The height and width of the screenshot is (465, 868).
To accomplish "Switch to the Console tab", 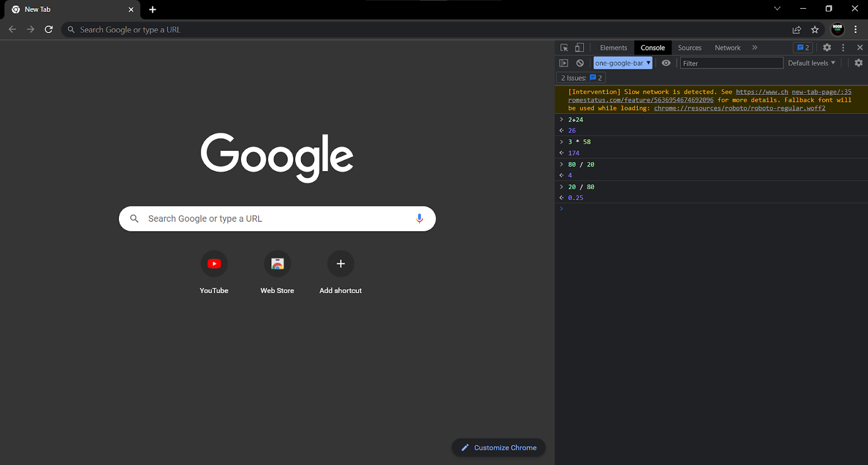I will point(653,48).
